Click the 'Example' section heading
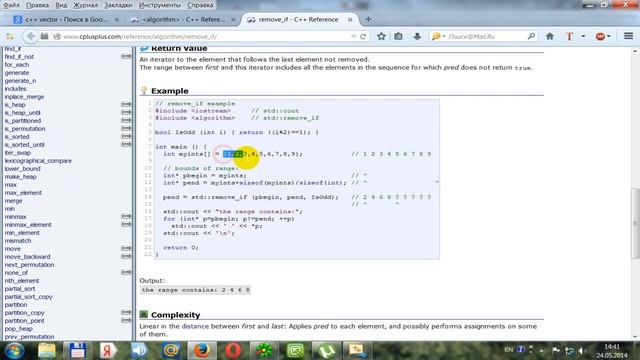This screenshot has width=640, height=360. [x=170, y=91]
